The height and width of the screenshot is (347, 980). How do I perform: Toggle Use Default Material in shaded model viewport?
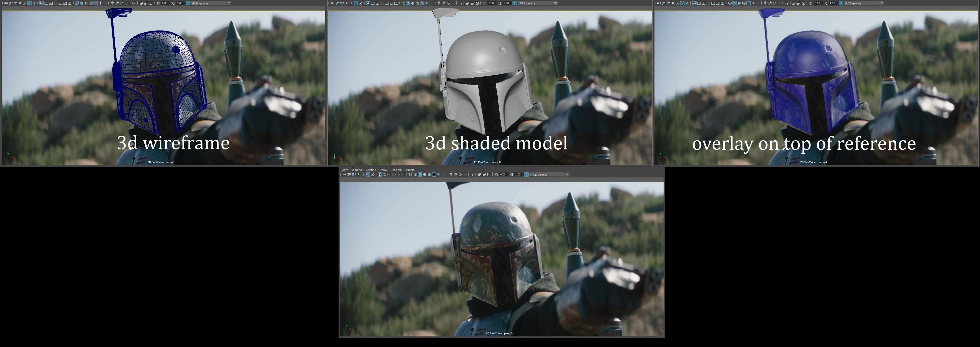(x=413, y=3)
